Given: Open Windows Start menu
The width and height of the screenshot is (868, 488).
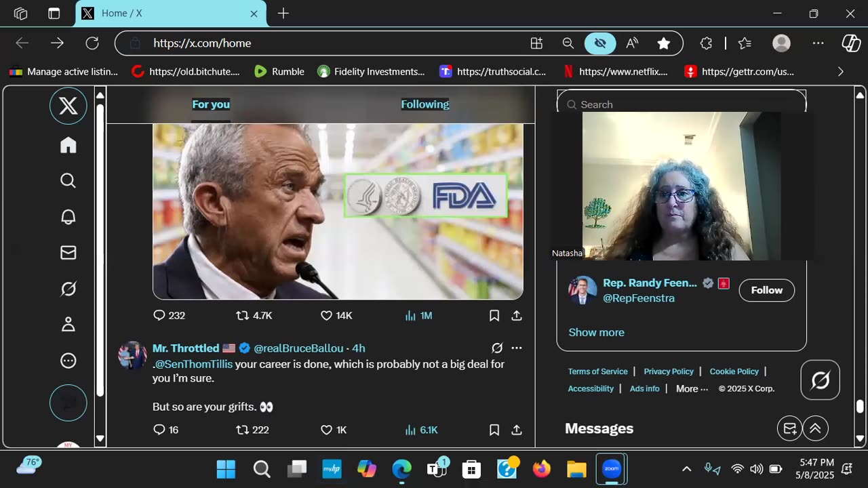Looking at the screenshot, I should click(x=226, y=469).
